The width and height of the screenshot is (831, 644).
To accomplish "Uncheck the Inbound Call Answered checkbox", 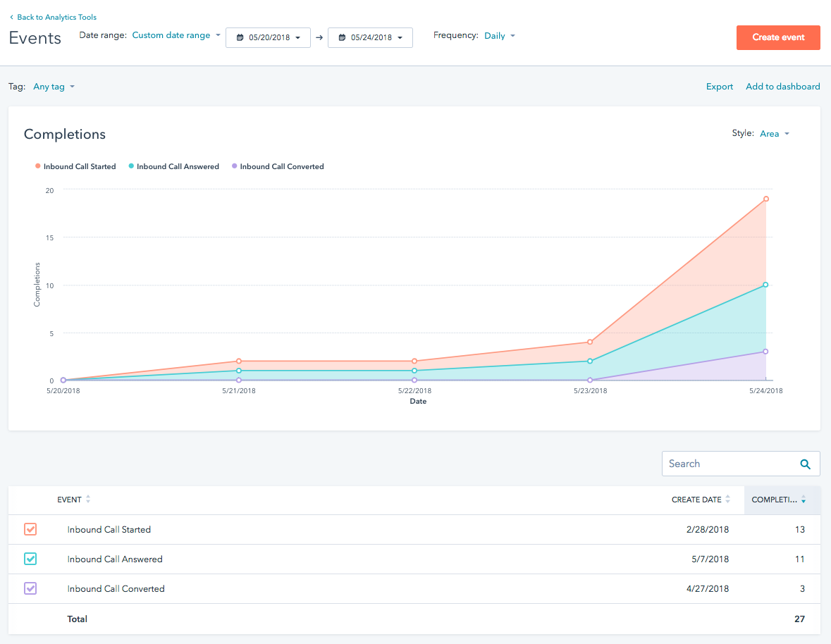I will click(30, 559).
